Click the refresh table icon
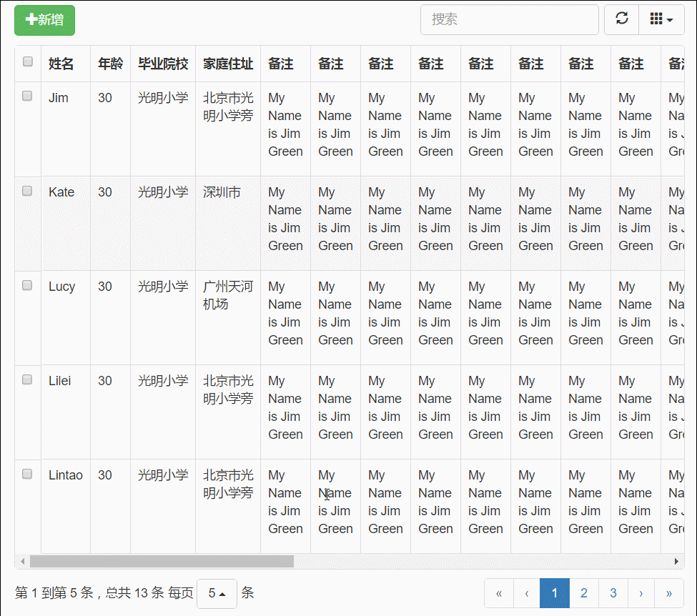 [621, 19]
